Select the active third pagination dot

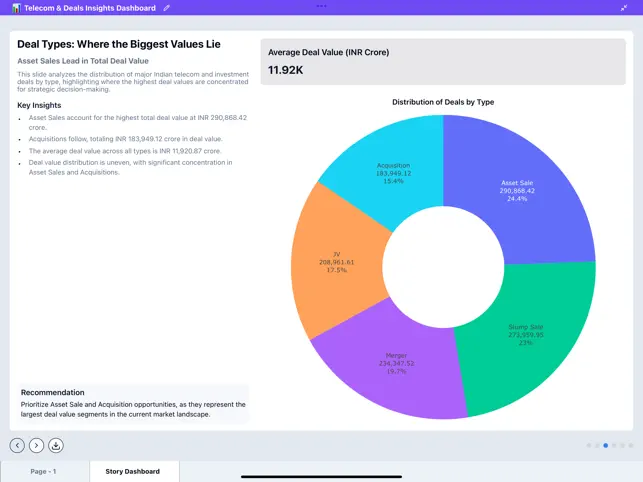pyautogui.click(x=605, y=445)
